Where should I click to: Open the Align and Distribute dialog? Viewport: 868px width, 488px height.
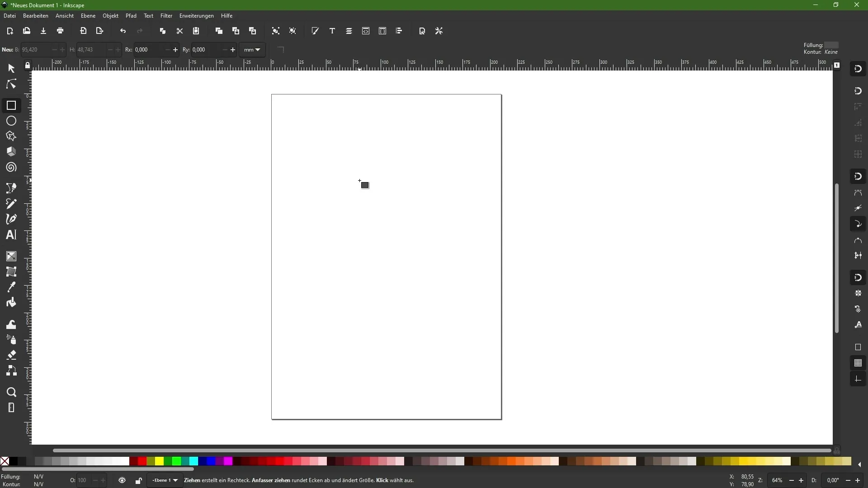click(399, 31)
